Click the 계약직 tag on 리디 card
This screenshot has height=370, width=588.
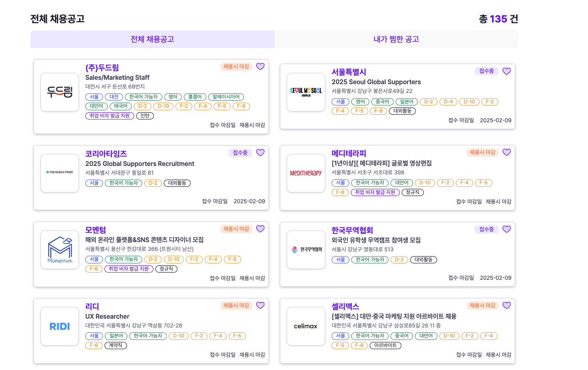[116, 346]
